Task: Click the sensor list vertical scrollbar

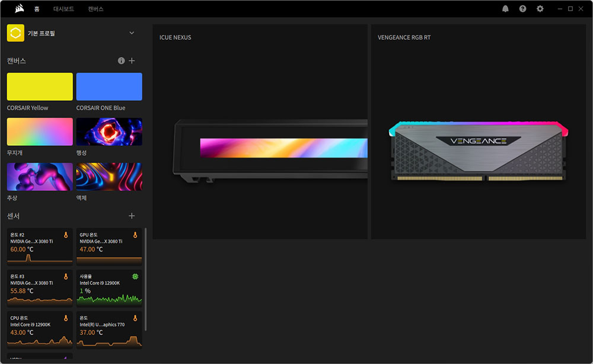Action: coord(146,279)
